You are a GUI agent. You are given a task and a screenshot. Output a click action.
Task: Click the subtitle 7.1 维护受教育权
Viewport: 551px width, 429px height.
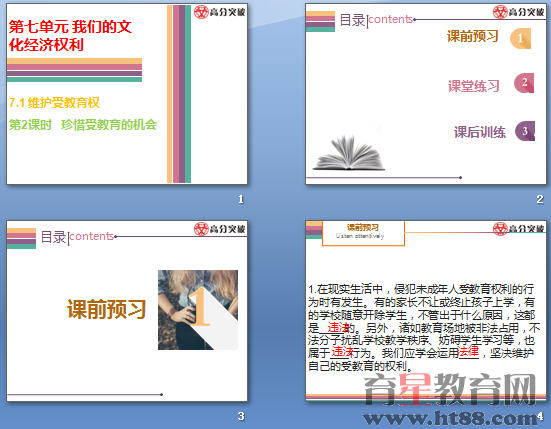[54, 103]
